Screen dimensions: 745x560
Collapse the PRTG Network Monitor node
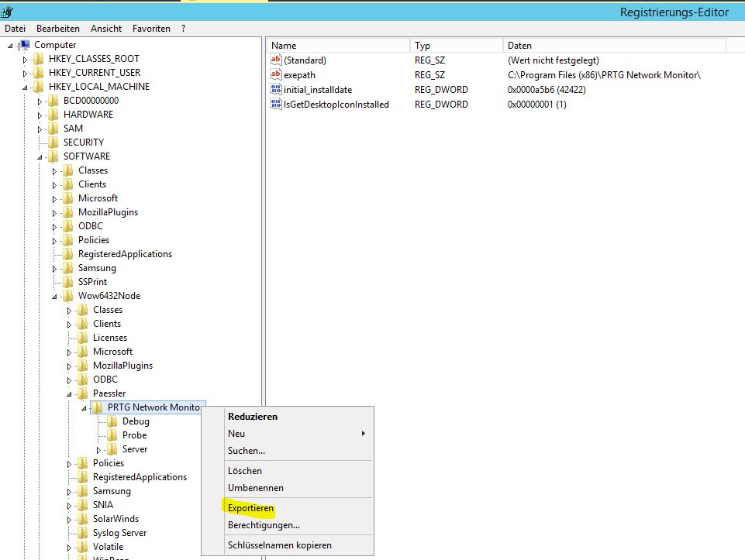[x=84, y=408]
